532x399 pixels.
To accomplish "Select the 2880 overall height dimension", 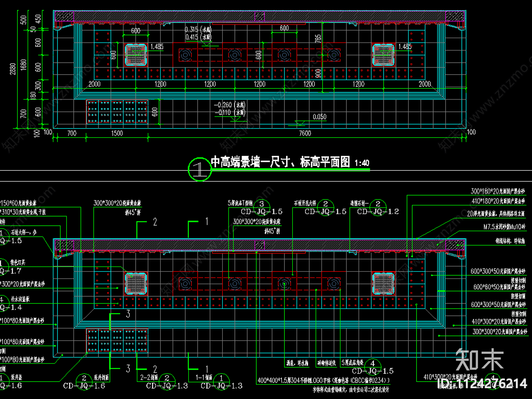I will [x=13, y=69].
